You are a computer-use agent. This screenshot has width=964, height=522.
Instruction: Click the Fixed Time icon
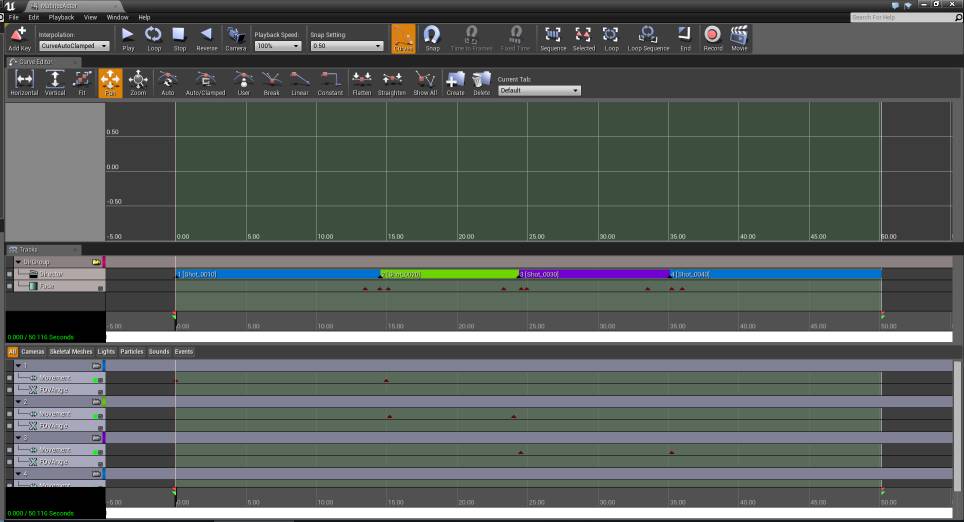pos(515,38)
